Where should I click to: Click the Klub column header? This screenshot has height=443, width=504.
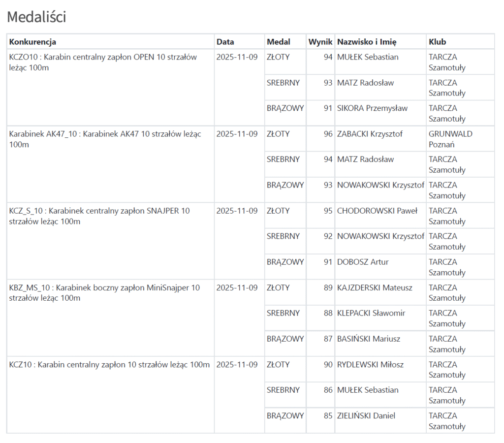coord(438,42)
